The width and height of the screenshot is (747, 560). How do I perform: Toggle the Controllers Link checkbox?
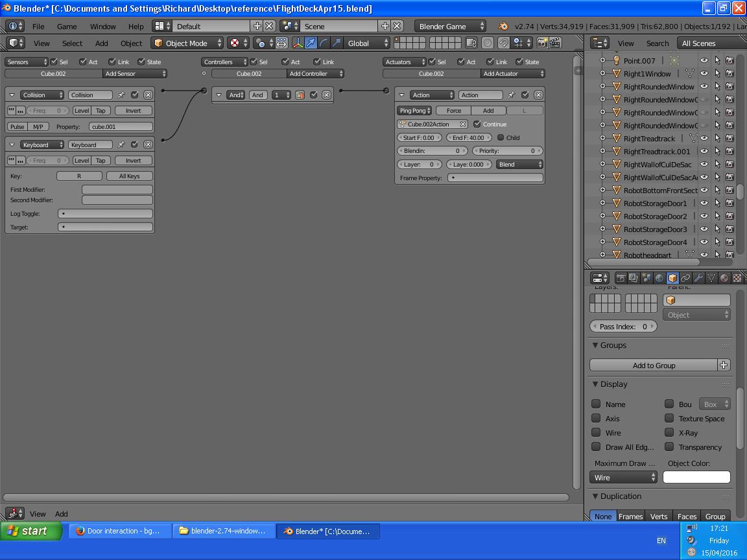[x=317, y=62]
